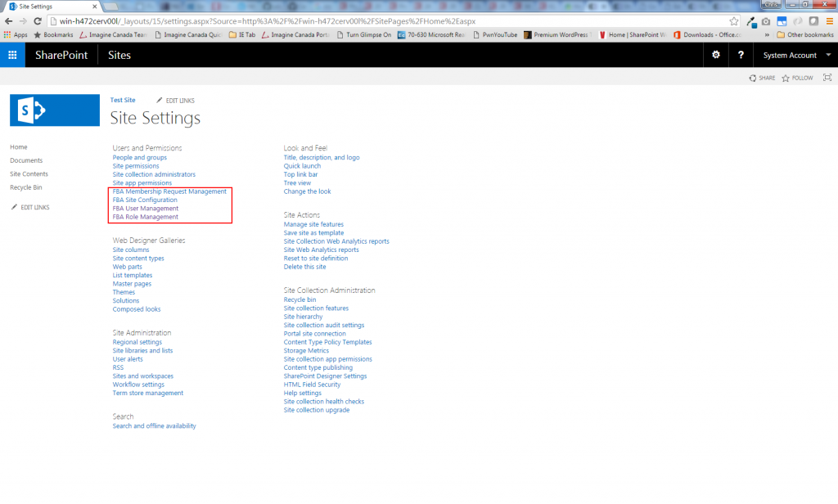This screenshot has height=504, width=838.
Task: Open the Help question mark icon
Action: (741, 55)
